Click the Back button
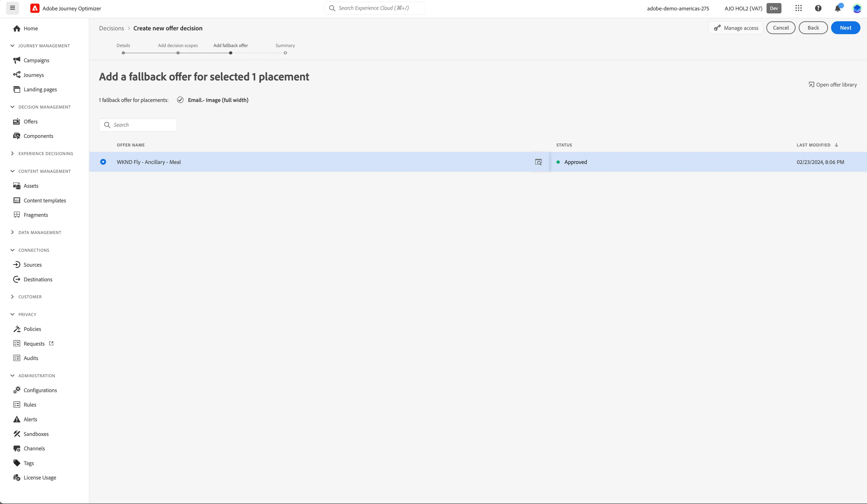The height and width of the screenshot is (504, 867). click(813, 28)
